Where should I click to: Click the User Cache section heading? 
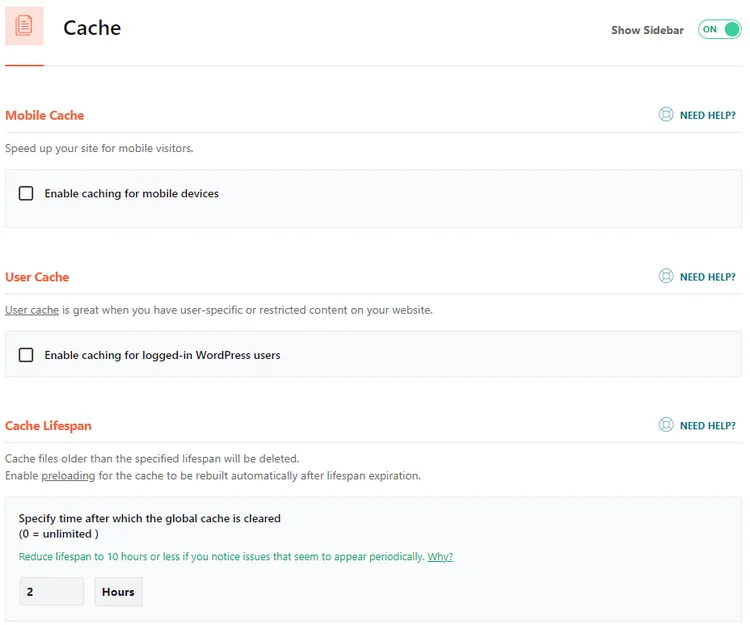(x=37, y=277)
